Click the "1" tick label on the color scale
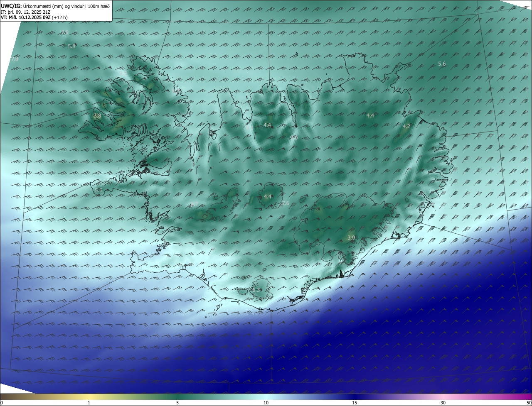This screenshot has width=532, height=406. 89,403
